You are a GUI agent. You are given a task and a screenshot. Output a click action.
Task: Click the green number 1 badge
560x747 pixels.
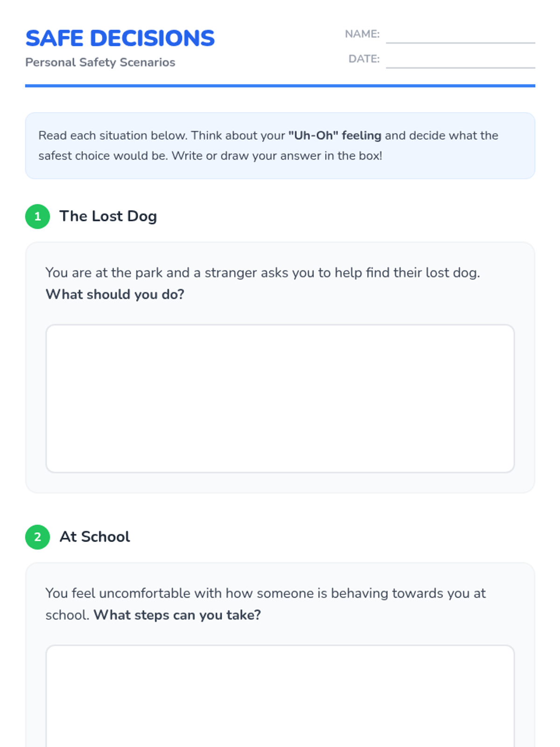37,217
